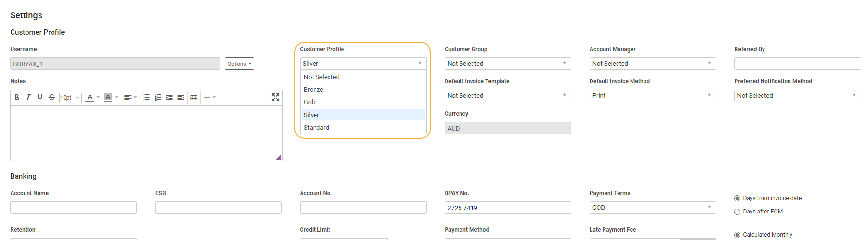This screenshot has height=240, width=868.
Task: Click the BORYAX_1 username field
Action: point(115,64)
